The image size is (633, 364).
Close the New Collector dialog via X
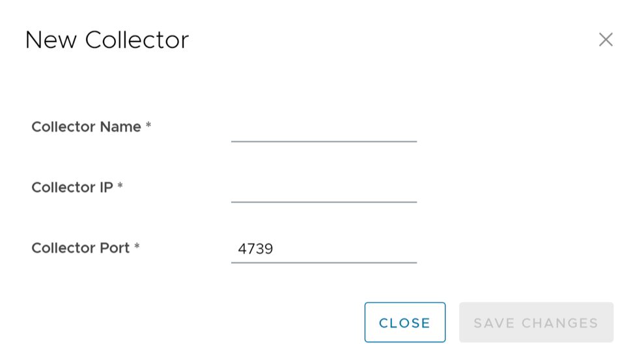[606, 40]
